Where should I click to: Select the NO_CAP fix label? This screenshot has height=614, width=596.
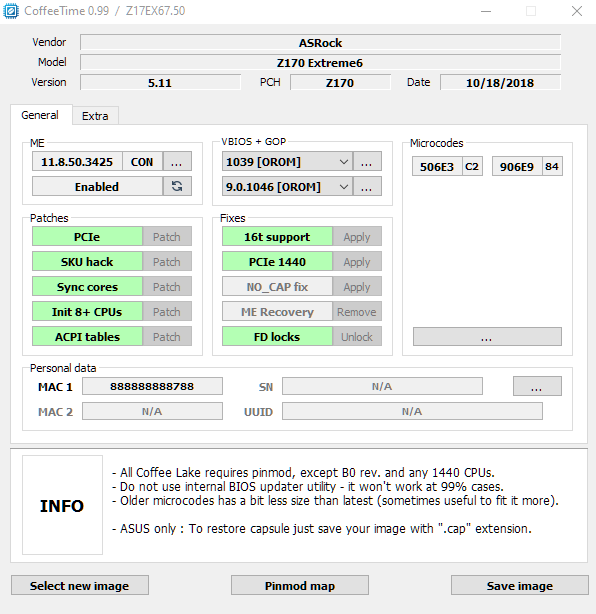point(277,287)
